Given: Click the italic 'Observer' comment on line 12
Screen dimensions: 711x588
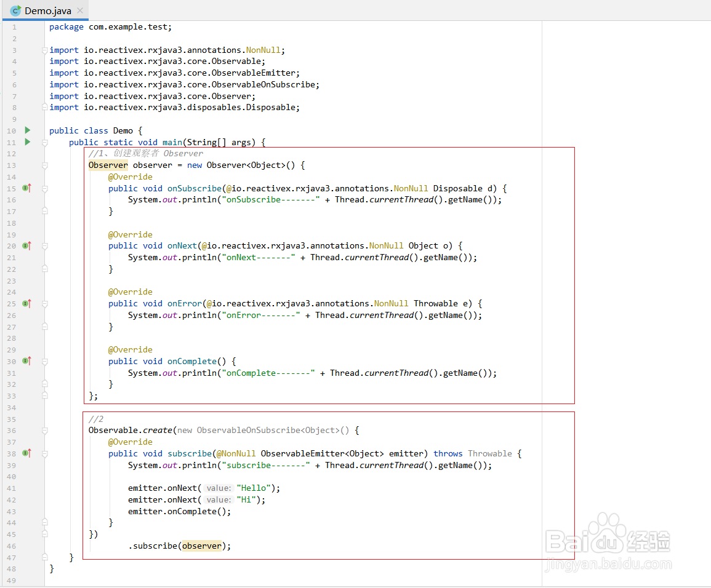Looking at the screenshot, I should (x=183, y=153).
